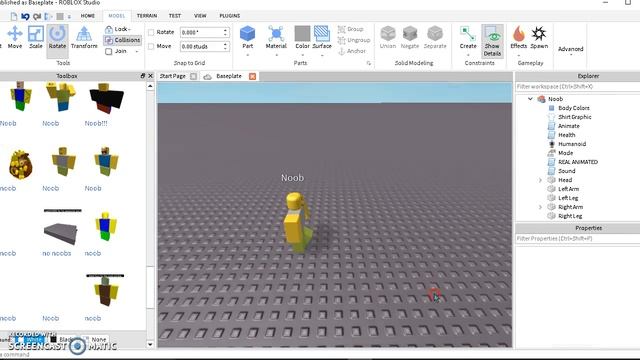Click the rotate snap degrees field
The height and width of the screenshot is (360, 640).
(202, 32)
